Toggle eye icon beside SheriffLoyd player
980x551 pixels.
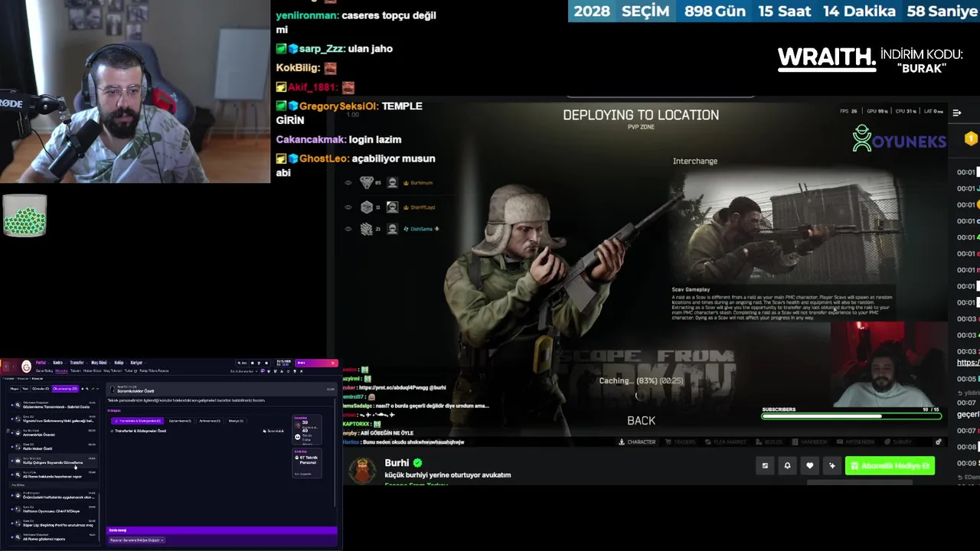coord(348,207)
